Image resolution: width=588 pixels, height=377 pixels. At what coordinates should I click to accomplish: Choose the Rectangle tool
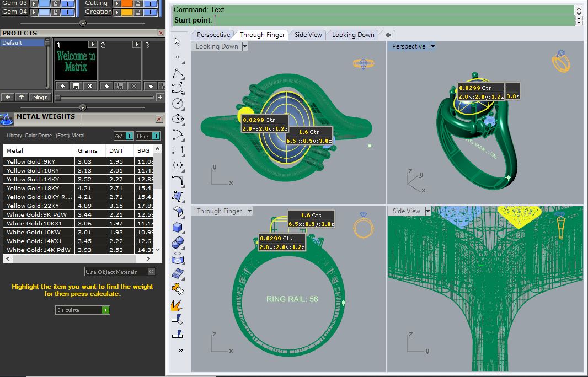coord(178,149)
